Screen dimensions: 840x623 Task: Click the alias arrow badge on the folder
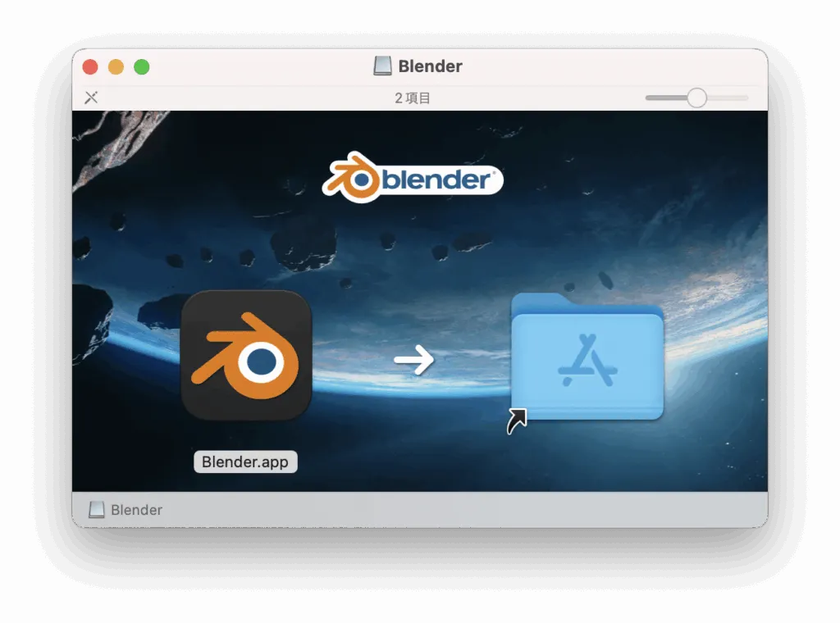pyautogui.click(x=517, y=421)
